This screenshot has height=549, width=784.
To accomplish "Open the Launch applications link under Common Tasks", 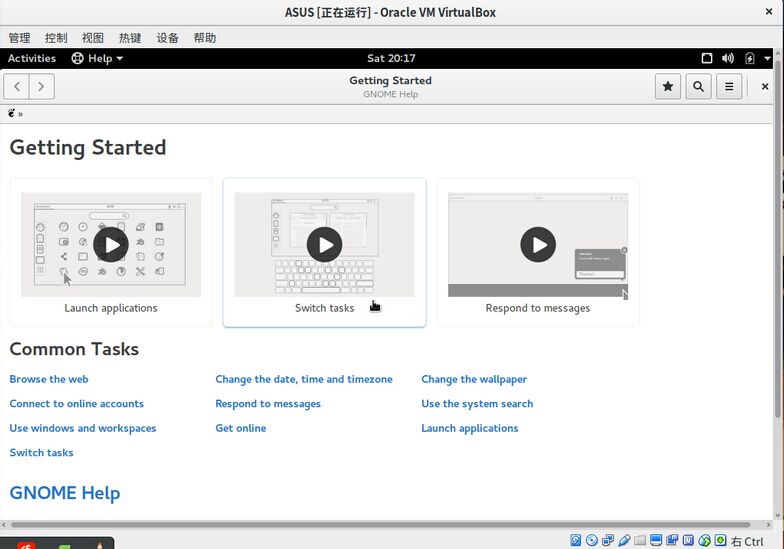I will click(470, 428).
